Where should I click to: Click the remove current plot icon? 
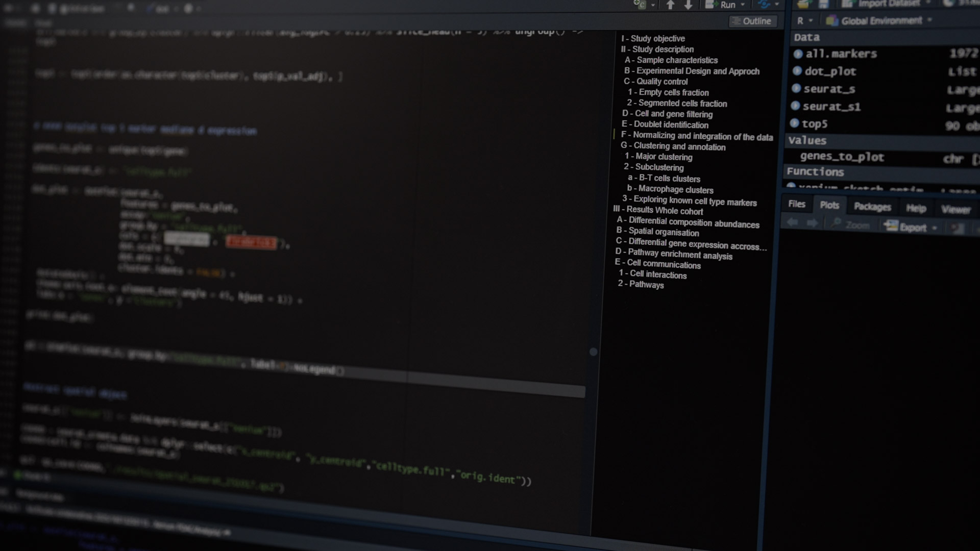pyautogui.click(x=958, y=229)
